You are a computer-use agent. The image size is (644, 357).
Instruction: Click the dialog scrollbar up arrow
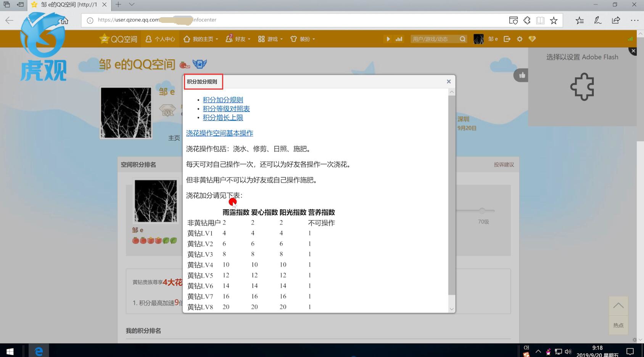coord(452,92)
